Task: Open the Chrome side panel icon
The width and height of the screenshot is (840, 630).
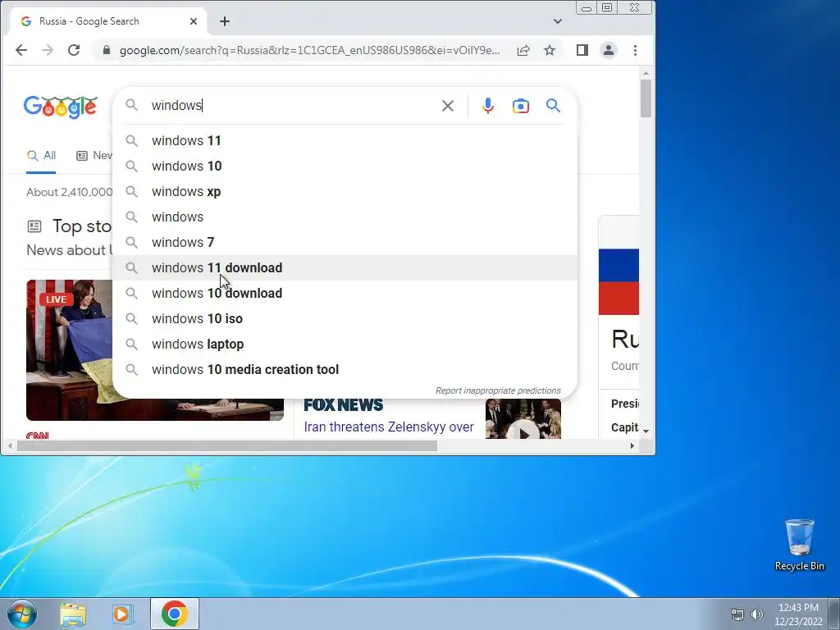Action: (582, 50)
